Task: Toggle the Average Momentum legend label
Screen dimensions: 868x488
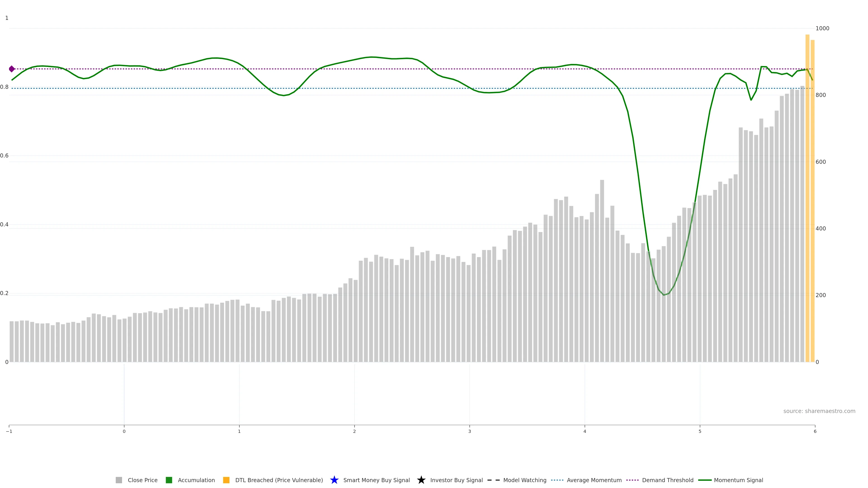Action: 594,480
